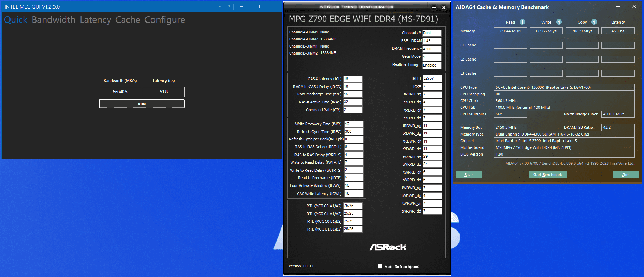Click the Memory Read 69644 MB/s field
Image resolution: width=644 pixels, height=277 pixels.
click(510, 31)
